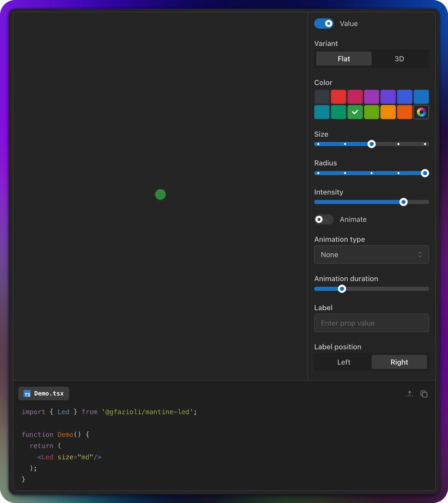Pick the yellow color swatch
Viewport: 448px width, 503px height.
click(388, 112)
